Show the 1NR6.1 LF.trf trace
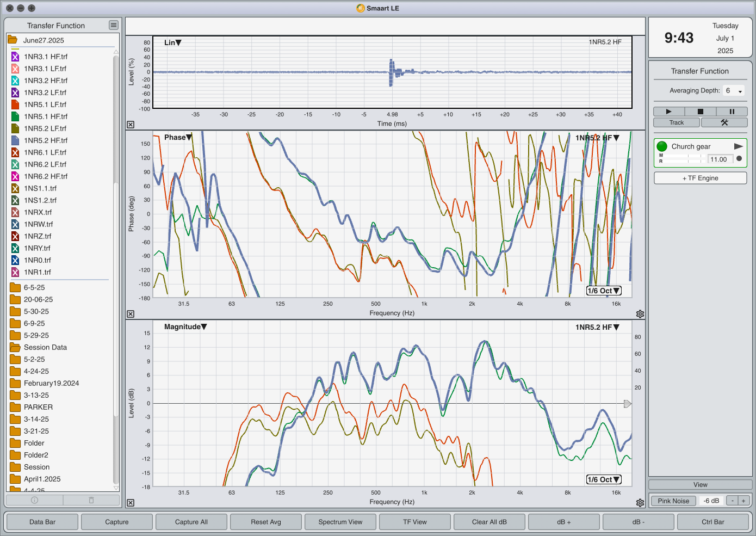 coord(15,152)
